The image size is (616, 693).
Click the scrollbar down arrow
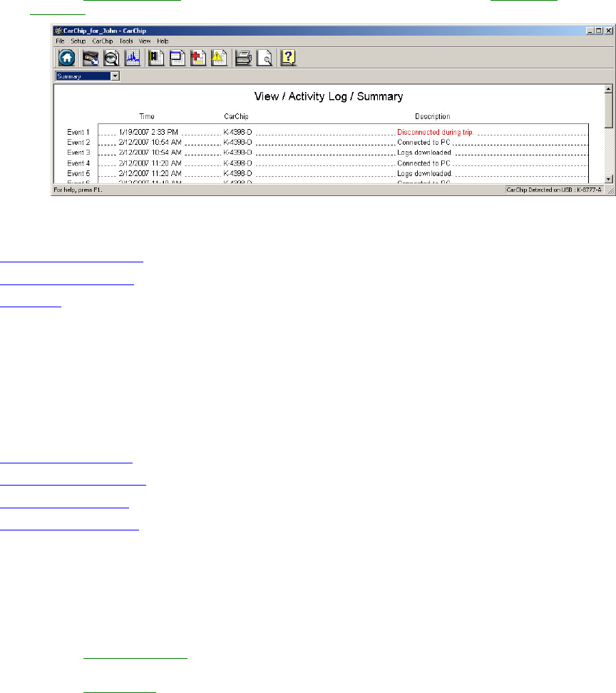point(608,179)
